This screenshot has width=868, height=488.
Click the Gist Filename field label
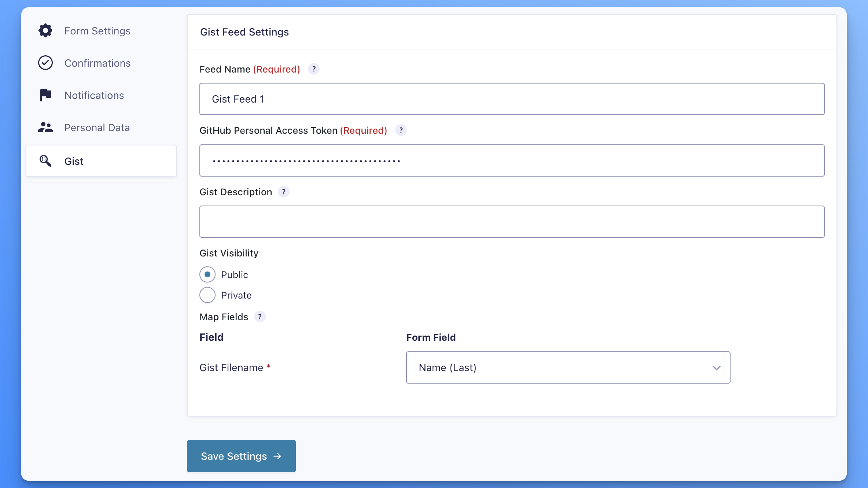click(231, 367)
